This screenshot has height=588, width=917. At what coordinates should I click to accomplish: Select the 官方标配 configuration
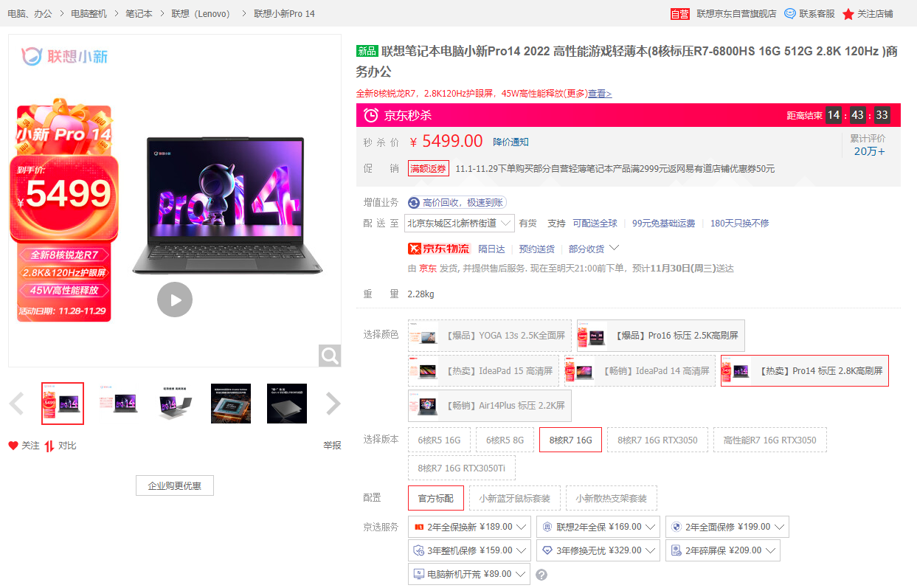tap(436, 498)
